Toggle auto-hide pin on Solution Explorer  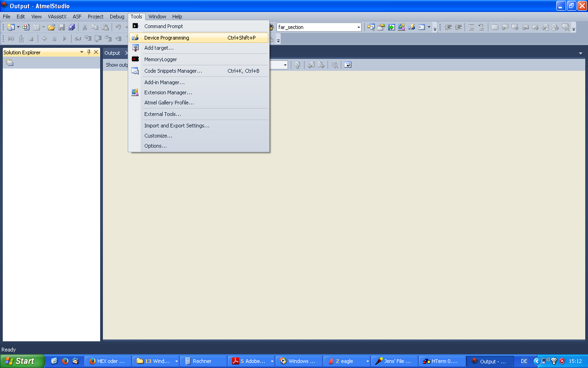click(89, 52)
